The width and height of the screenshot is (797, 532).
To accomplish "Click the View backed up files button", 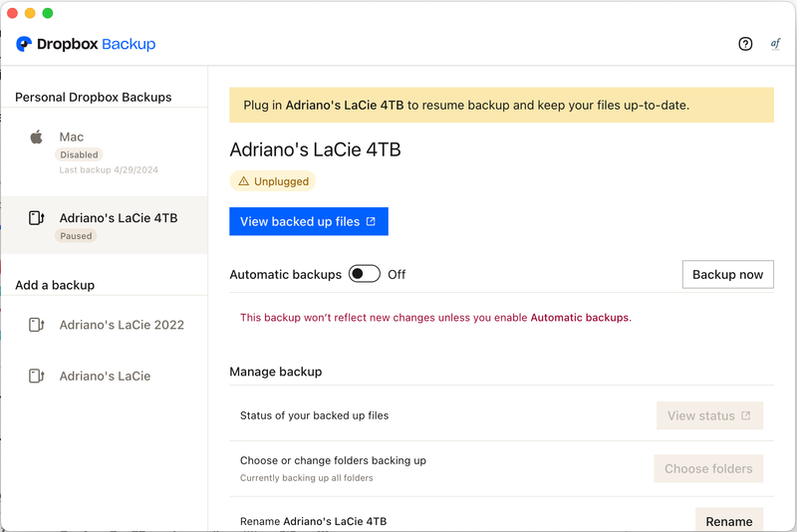I will tap(308, 221).
